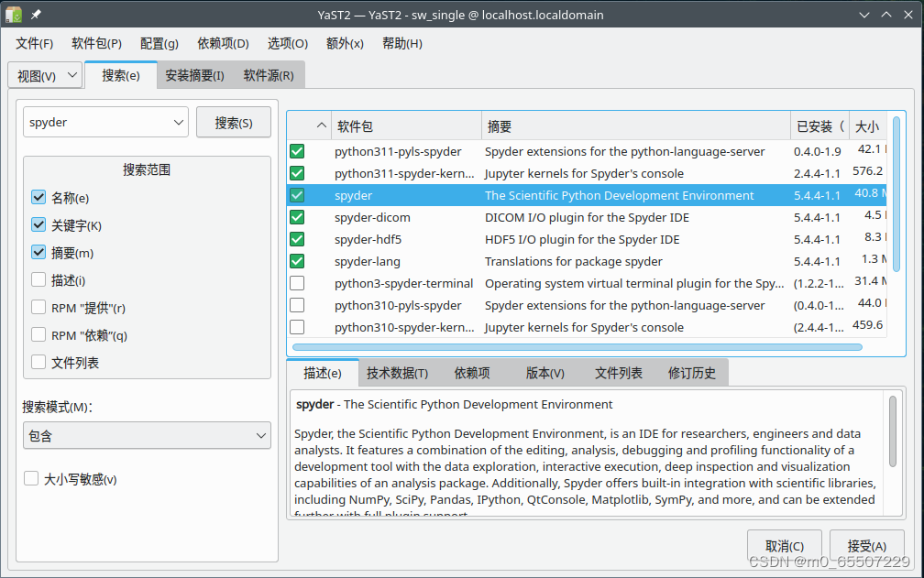This screenshot has height=578, width=924.
Task: Show the 技术数据(T) details tab
Action: [397, 373]
